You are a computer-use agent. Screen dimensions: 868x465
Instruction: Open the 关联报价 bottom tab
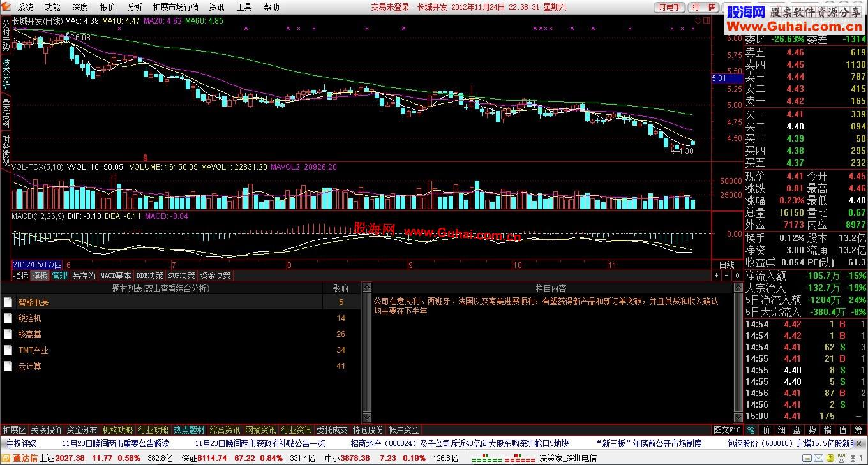[46, 430]
